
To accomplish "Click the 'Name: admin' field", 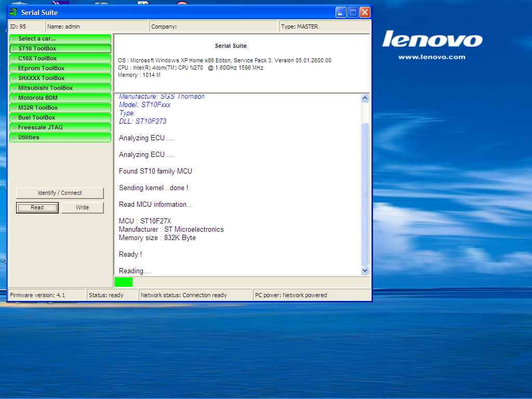I will (x=97, y=26).
